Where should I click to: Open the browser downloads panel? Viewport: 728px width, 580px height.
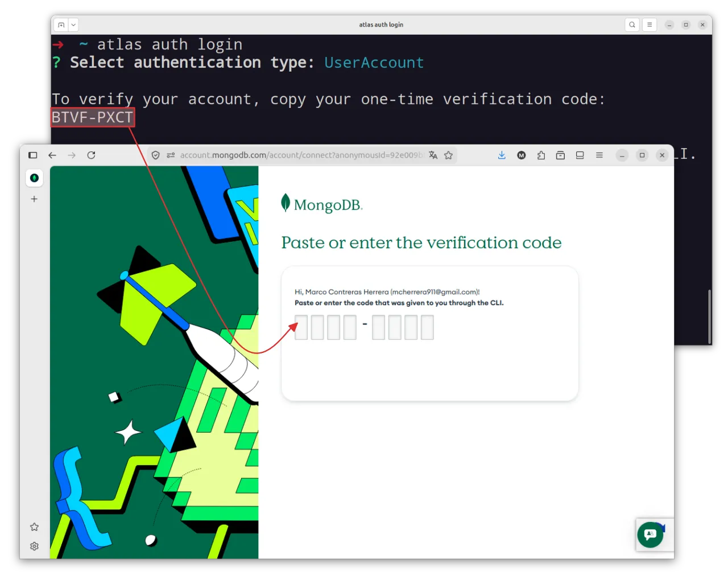point(502,155)
